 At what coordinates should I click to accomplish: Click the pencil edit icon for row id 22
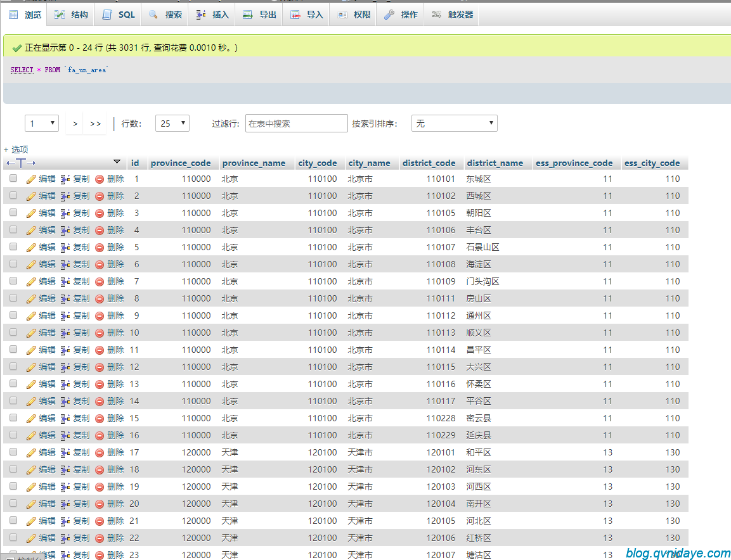click(x=31, y=538)
